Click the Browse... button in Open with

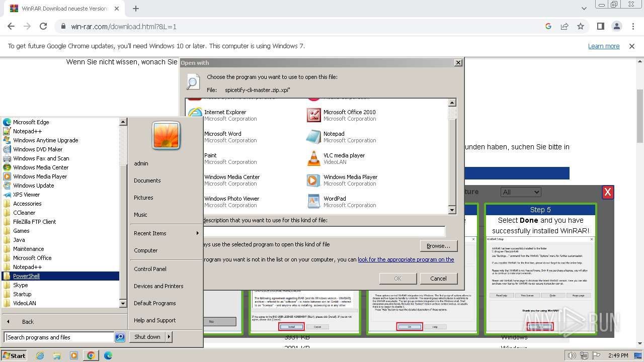pyautogui.click(x=438, y=246)
